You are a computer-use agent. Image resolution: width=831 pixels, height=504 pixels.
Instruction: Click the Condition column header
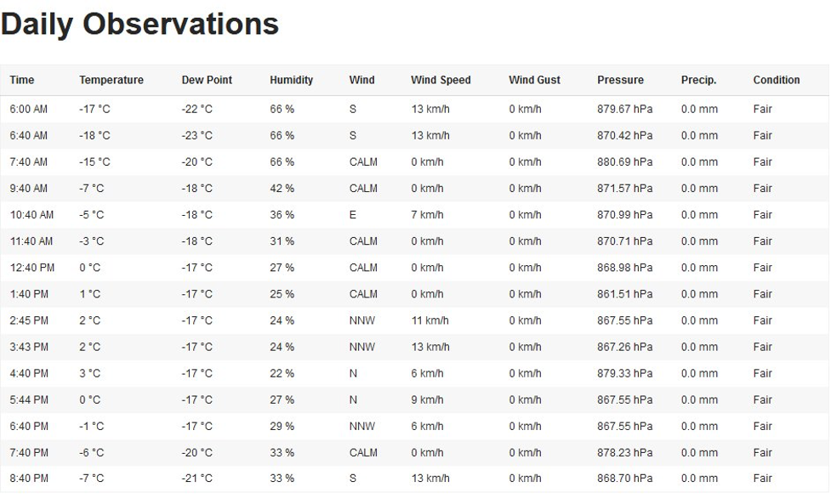[776, 80]
